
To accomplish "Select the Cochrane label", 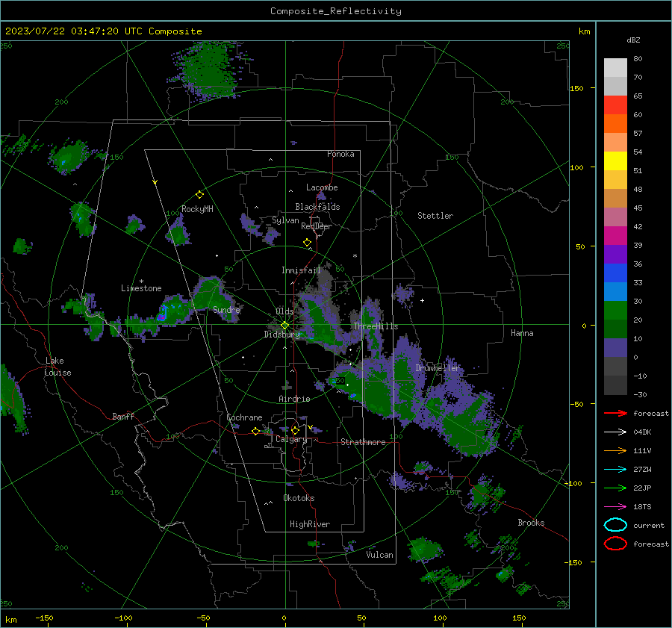I will click(x=244, y=417).
